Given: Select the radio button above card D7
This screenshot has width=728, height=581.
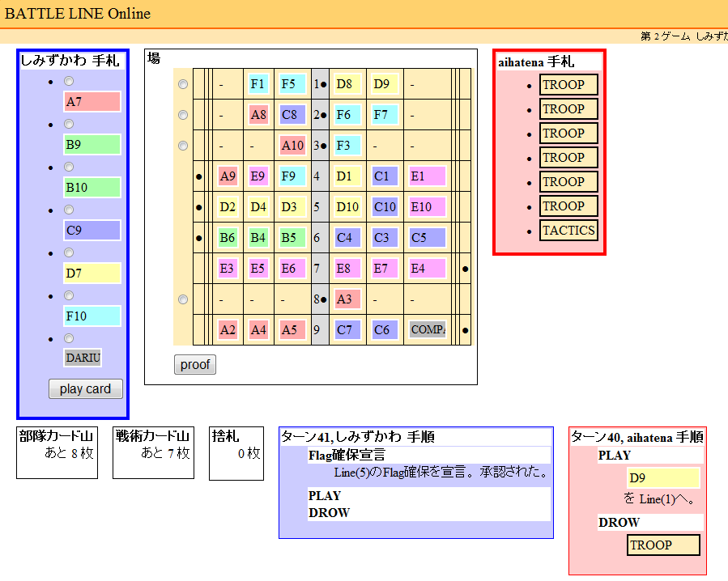Looking at the screenshot, I should [x=69, y=252].
